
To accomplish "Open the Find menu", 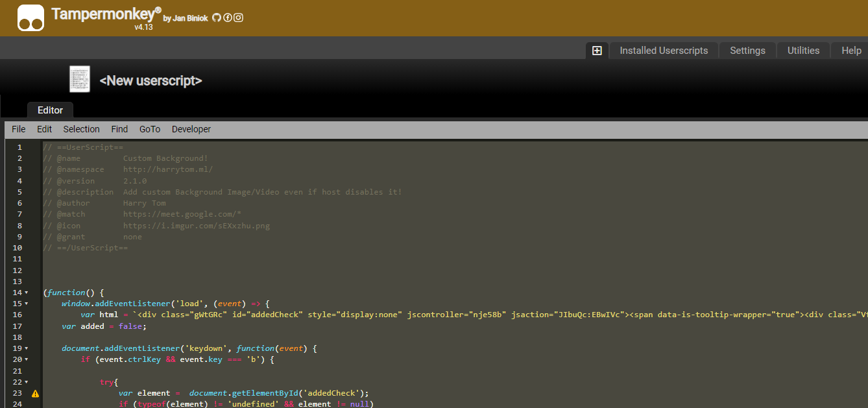I will click(x=119, y=129).
